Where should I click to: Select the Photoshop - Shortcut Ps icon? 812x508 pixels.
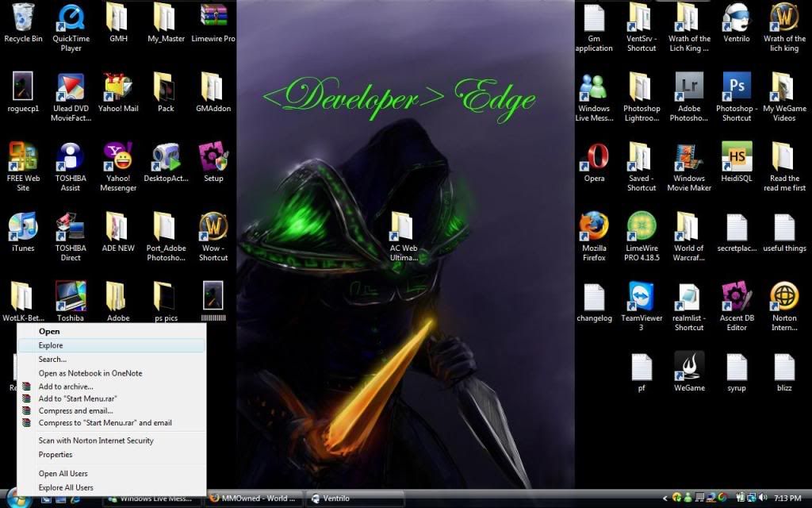[737, 87]
